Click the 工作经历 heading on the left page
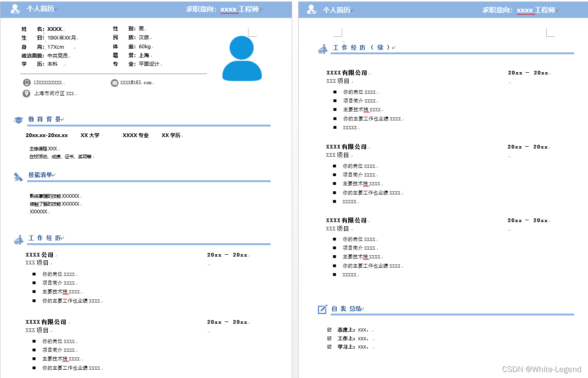The image size is (588, 378). tap(45, 238)
